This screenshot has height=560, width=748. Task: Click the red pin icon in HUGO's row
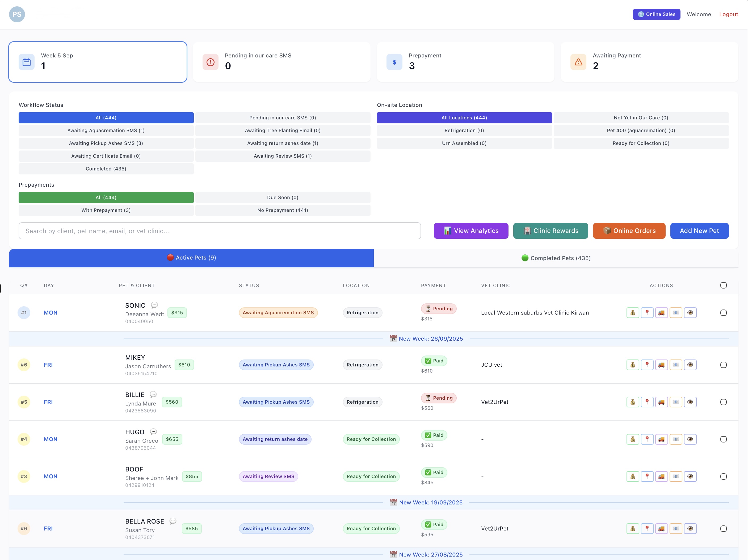click(647, 439)
